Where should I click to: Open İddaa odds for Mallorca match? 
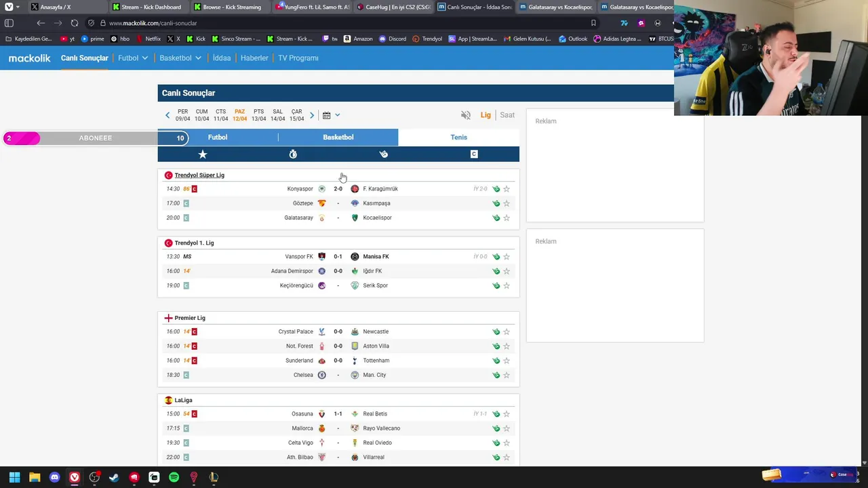click(x=496, y=428)
